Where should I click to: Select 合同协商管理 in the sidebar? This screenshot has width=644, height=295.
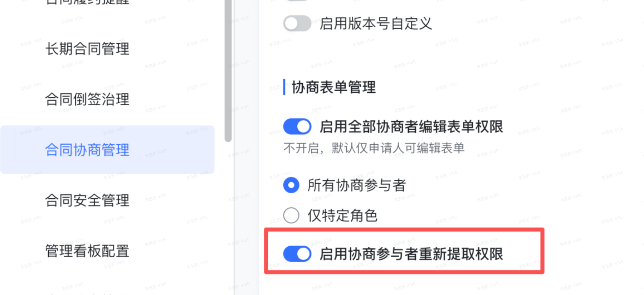[87, 150]
